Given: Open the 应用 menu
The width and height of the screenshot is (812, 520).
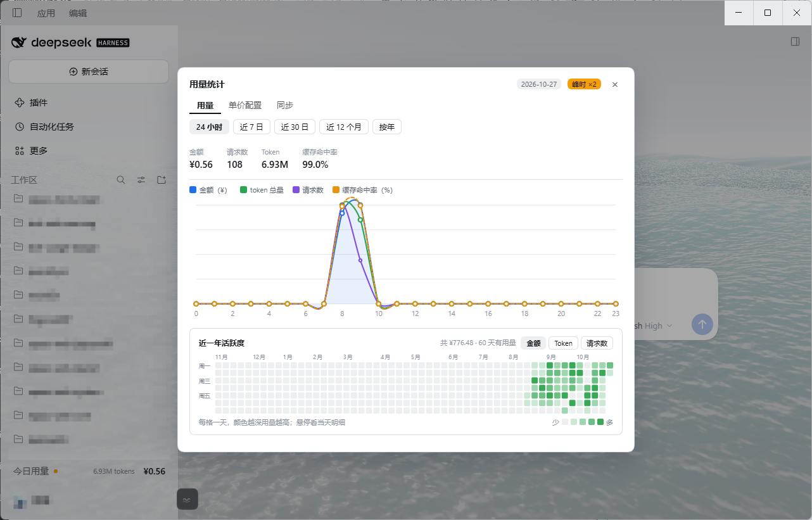Looking at the screenshot, I should [46, 13].
